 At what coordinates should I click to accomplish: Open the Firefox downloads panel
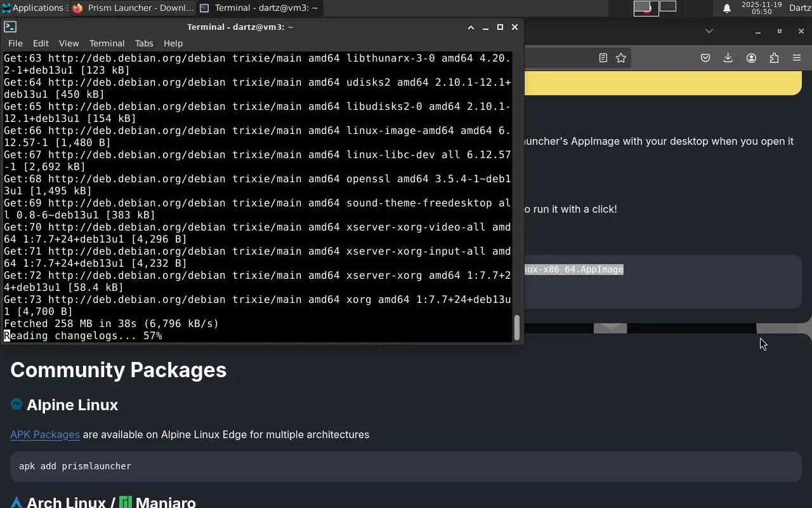tap(728, 58)
